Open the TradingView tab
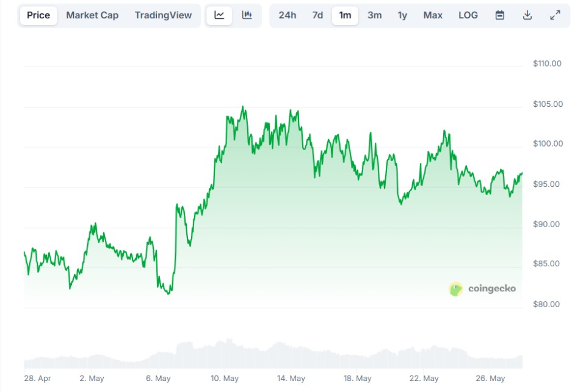 tap(163, 15)
